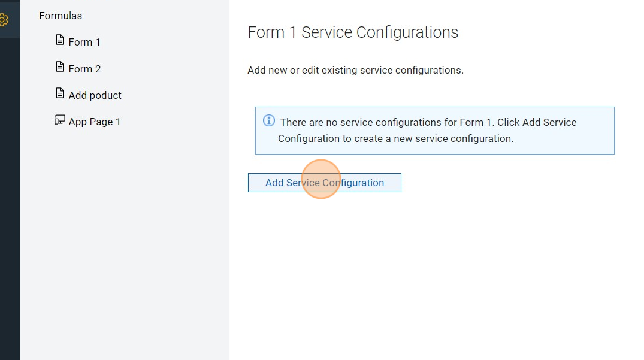Viewport: 644px width, 360px height.
Task: Click blank white area below Add Service Configuration
Action: tap(419, 270)
